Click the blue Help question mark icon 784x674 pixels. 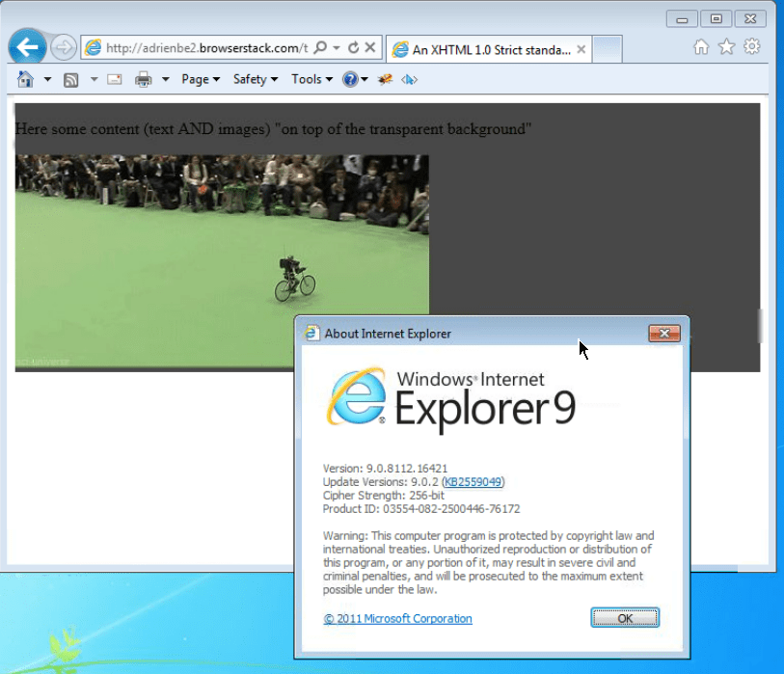click(x=350, y=79)
